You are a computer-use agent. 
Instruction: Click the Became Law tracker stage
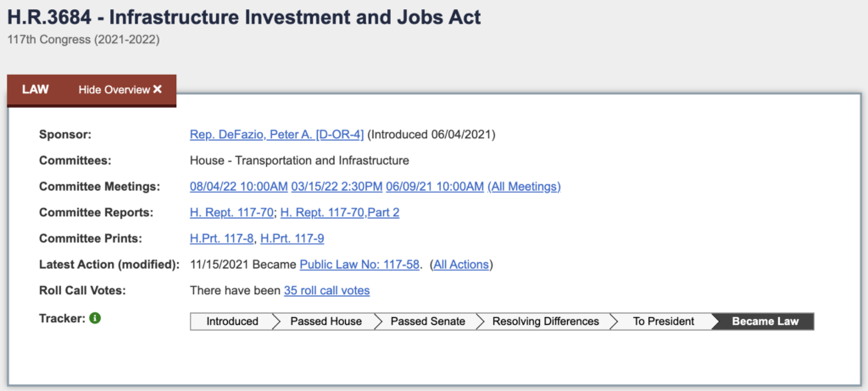[x=765, y=321]
